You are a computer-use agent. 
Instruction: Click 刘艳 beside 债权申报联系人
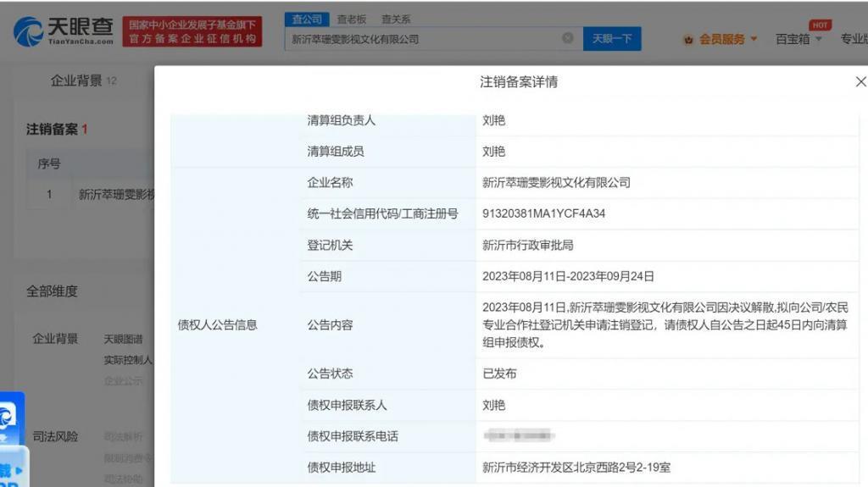pyautogui.click(x=494, y=405)
